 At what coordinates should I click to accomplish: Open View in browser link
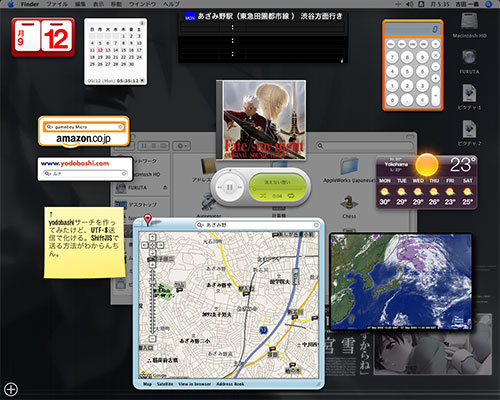194,384
